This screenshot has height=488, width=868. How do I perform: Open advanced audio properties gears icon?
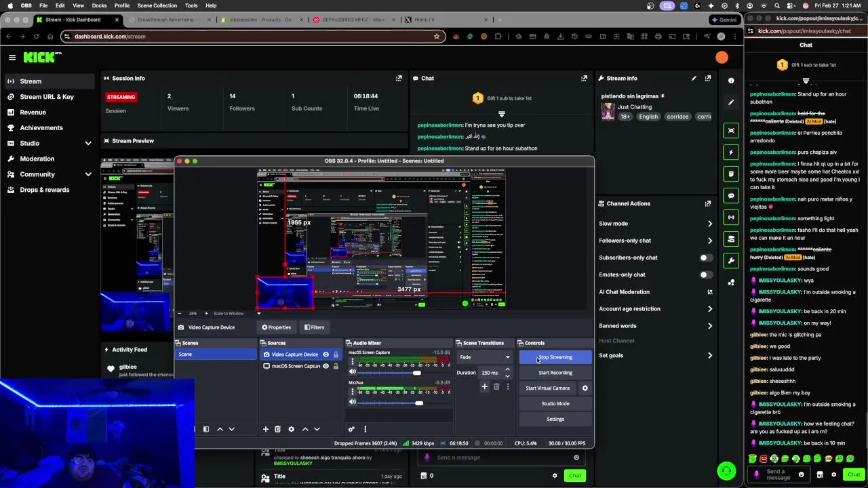[351, 429]
